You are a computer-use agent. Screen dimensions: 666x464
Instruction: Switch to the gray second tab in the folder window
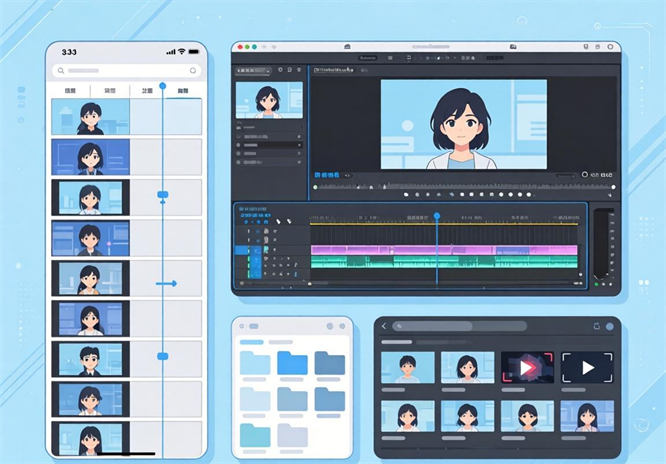pyautogui.click(x=280, y=342)
